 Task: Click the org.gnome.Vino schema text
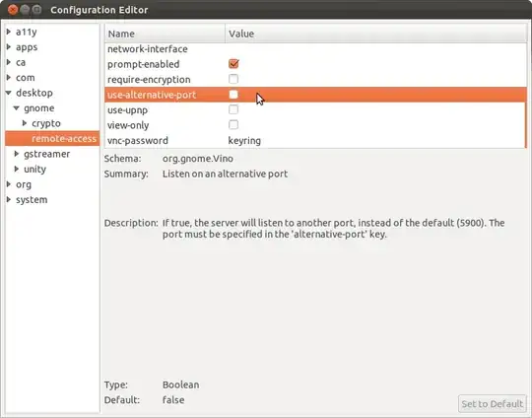(198, 159)
